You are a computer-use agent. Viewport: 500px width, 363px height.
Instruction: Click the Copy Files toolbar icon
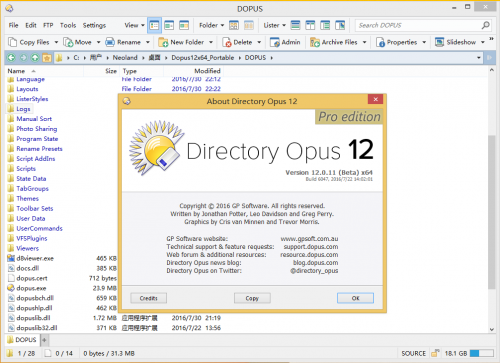point(13,42)
